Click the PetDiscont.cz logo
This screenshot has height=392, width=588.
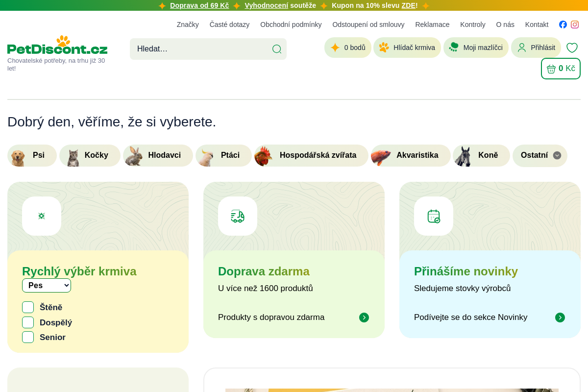(x=57, y=45)
